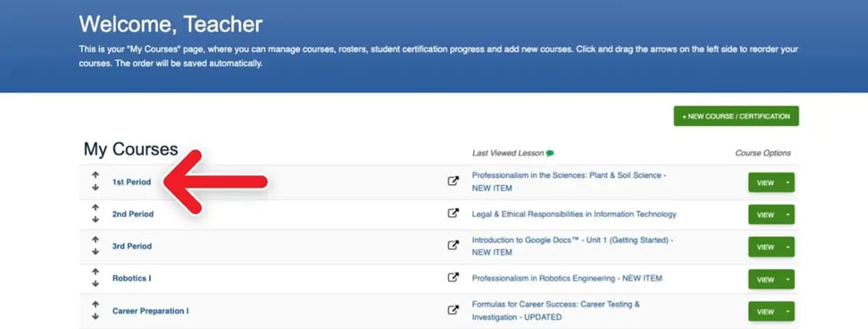
Task: Open external link icon for 2nd Period lesson
Action: pyautogui.click(x=453, y=213)
